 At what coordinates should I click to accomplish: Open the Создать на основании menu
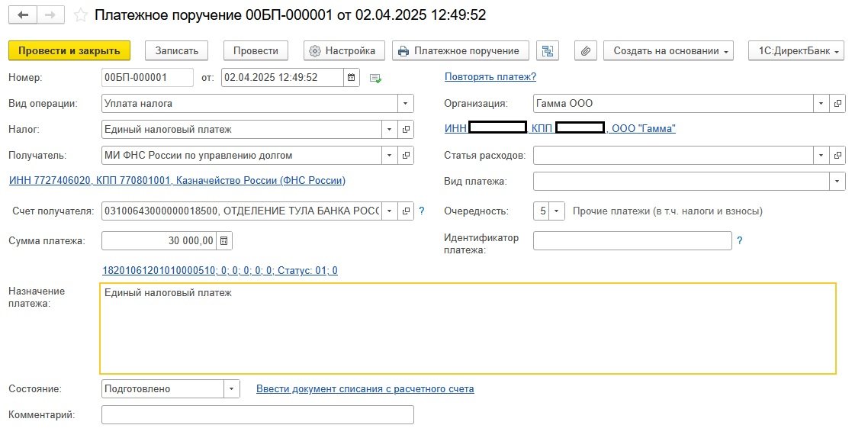click(667, 50)
